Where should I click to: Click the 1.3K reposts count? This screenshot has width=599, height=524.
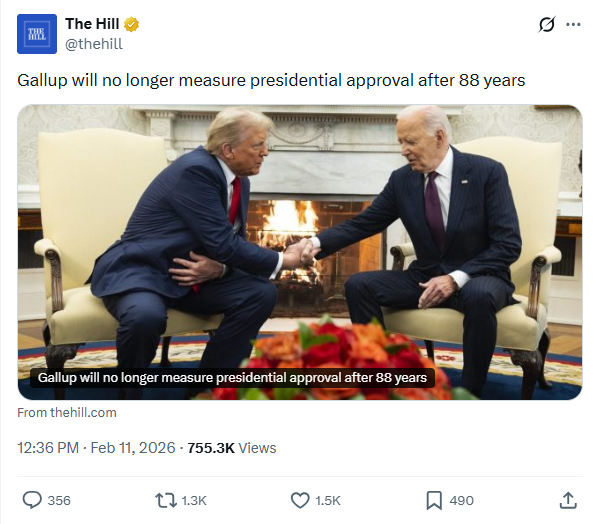[x=194, y=501]
